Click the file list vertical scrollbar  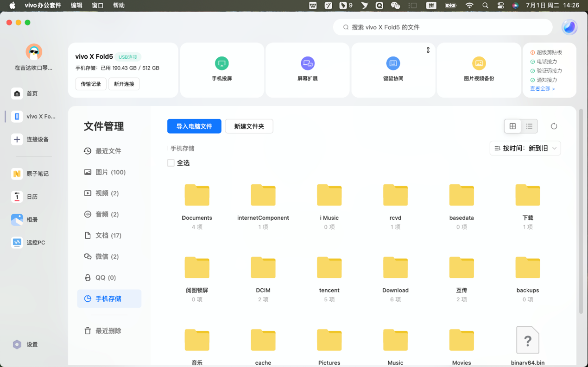pyautogui.click(x=581, y=212)
